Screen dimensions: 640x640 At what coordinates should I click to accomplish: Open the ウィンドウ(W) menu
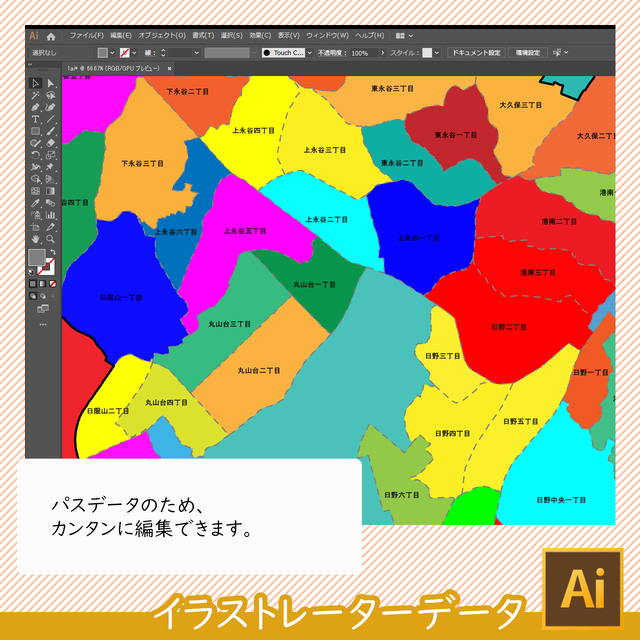[x=327, y=36]
